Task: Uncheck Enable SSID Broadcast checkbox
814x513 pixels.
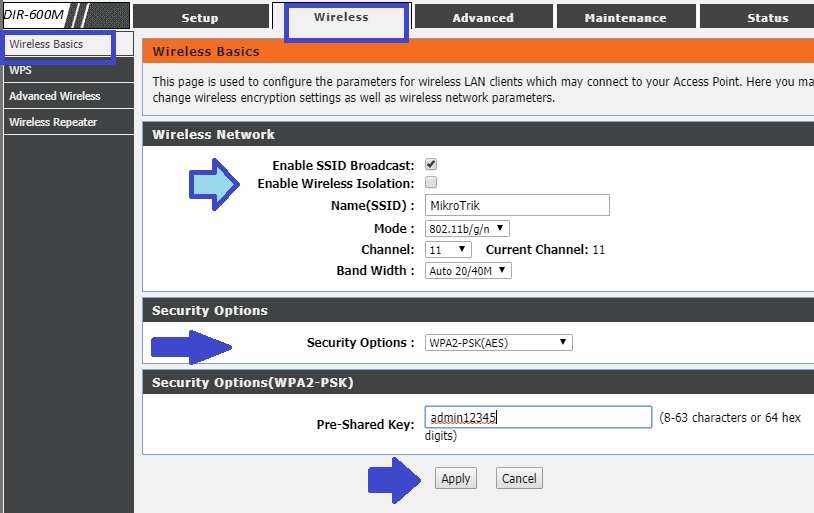Action: tap(431, 165)
